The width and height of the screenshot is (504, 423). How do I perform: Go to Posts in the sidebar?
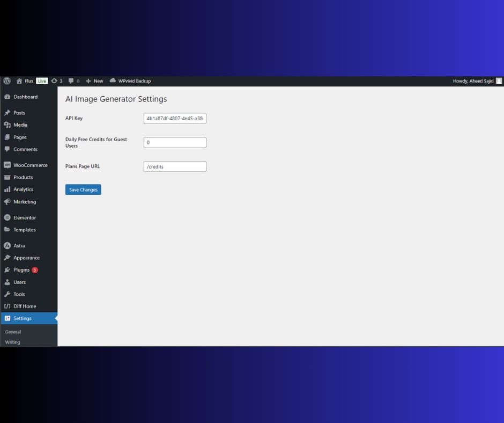pyautogui.click(x=19, y=113)
